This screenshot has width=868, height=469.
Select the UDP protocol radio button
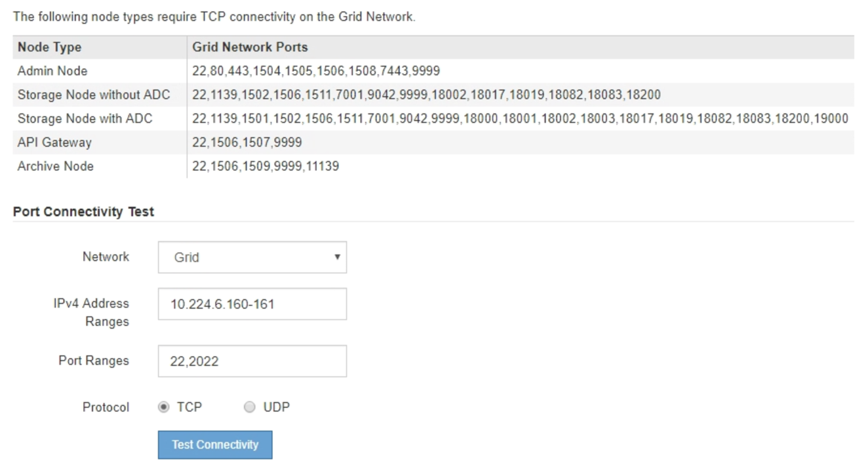pyautogui.click(x=249, y=407)
